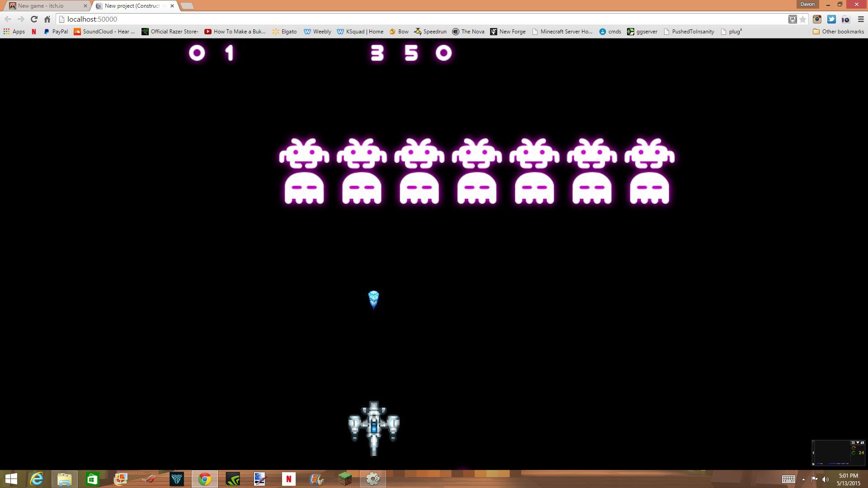Open the KSquad | Home bookmark

pyautogui.click(x=360, y=32)
